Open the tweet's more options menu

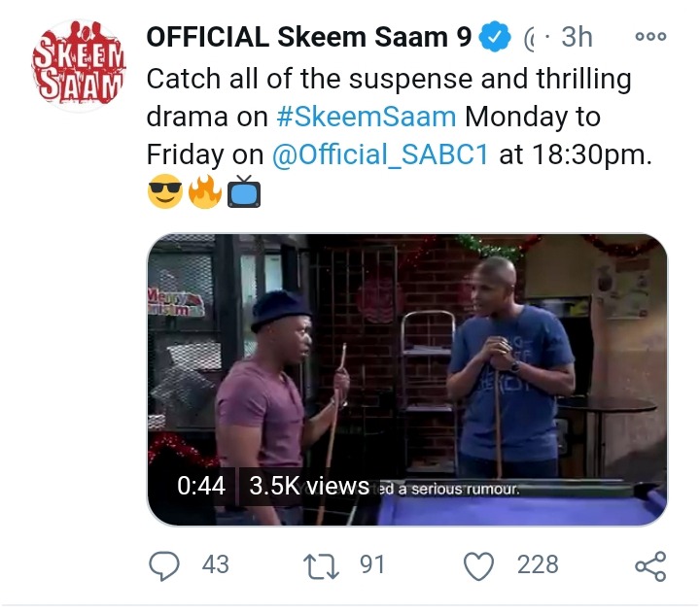pyautogui.click(x=649, y=37)
